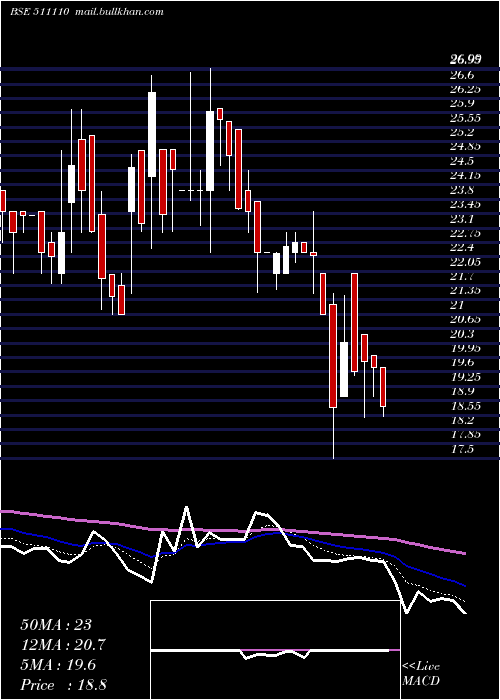Click the 25.2 price axis label
This screenshot has height=700, width=500.
tap(462, 132)
